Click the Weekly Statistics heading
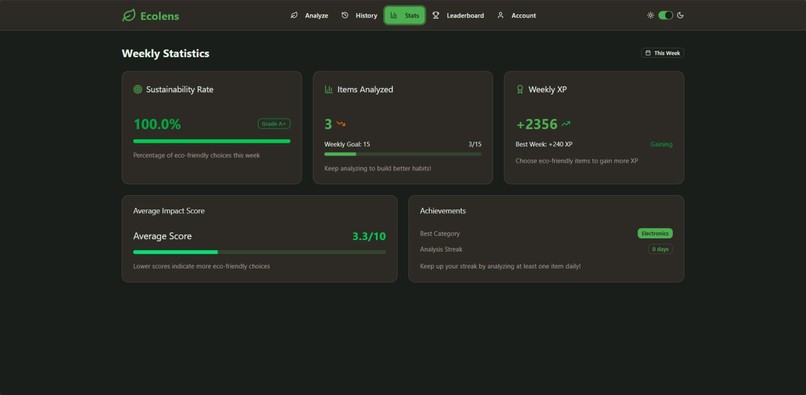Image resolution: width=806 pixels, height=395 pixels. (166, 53)
